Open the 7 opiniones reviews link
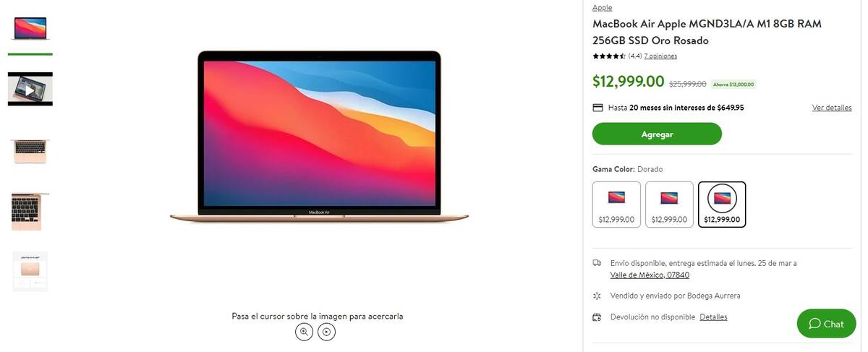This screenshot has height=352, width=868. pyautogui.click(x=660, y=56)
